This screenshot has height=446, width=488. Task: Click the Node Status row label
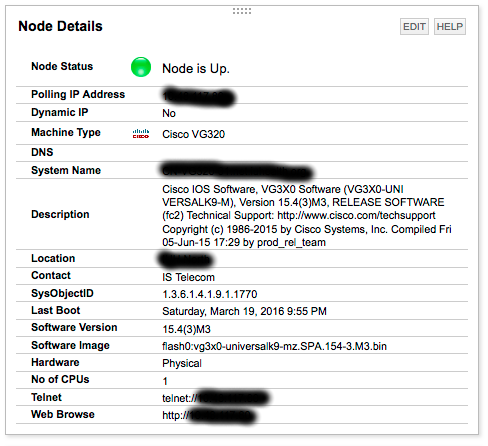(x=62, y=66)
